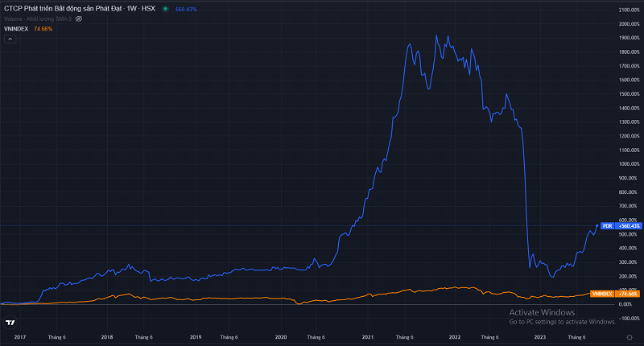Click the +560.43% value on price axis
Image resolution: width=644 pixels, height=346 pixels.
(x=628, y=226)
